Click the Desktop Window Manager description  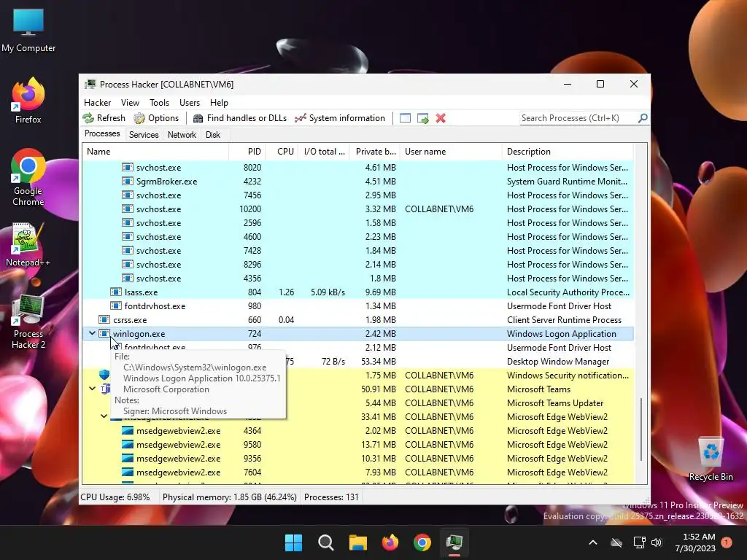(x=558, y=362)
